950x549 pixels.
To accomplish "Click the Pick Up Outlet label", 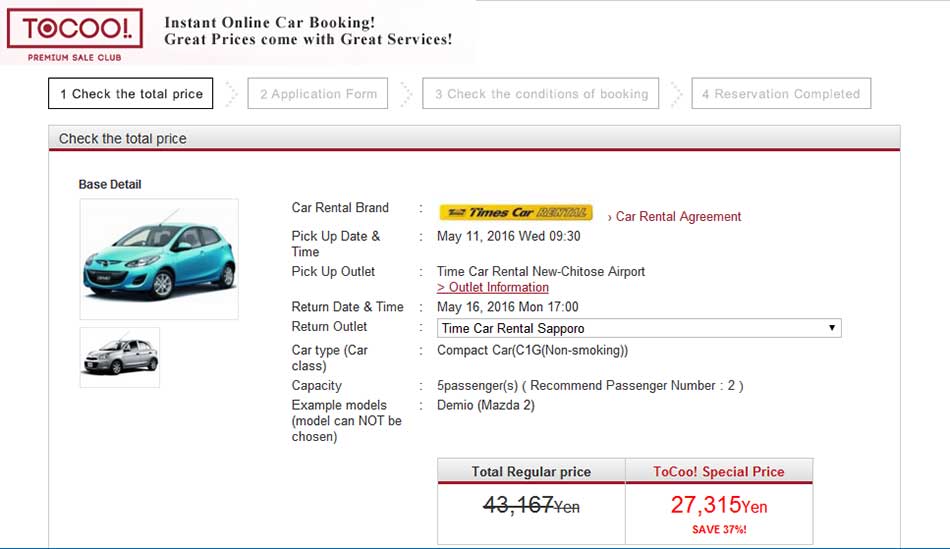I will (333, 271).
